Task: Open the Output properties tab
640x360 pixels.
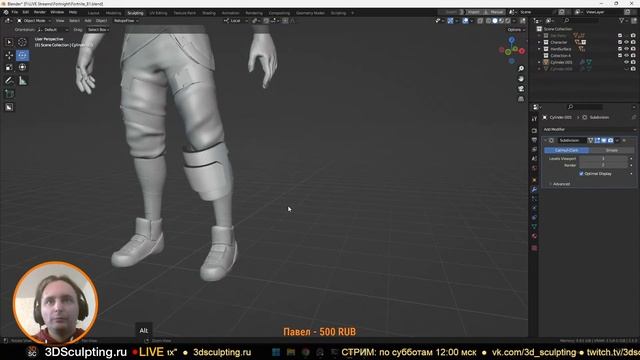Action: pos(534,140)
